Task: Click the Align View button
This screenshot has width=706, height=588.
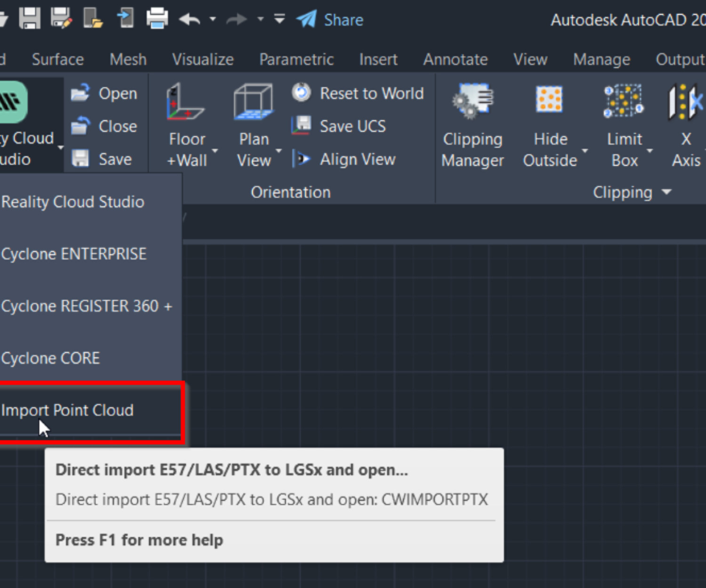Action: click(x=345, y=159)
